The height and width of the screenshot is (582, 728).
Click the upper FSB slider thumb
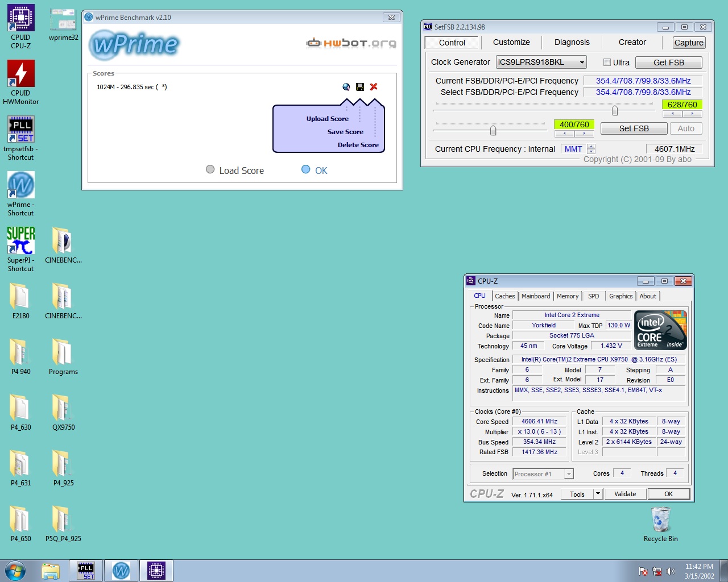(x=615, y=110)
